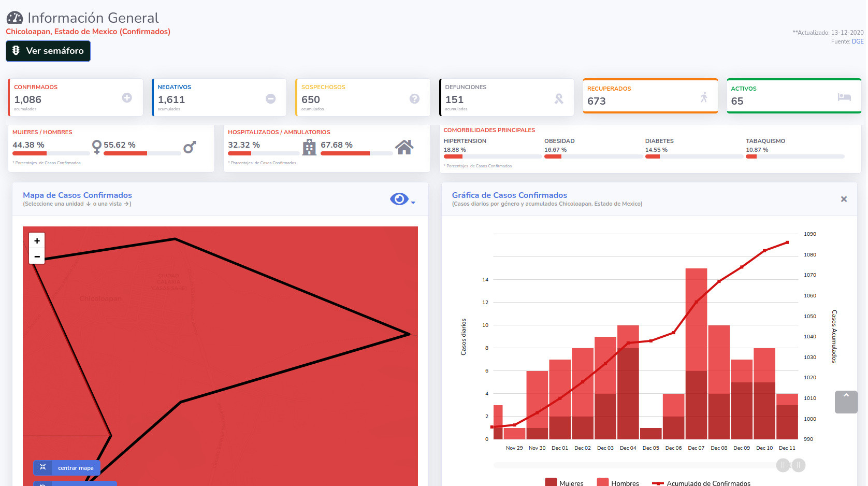
Task: Click the hospital building icon
Action: point(309,147)
